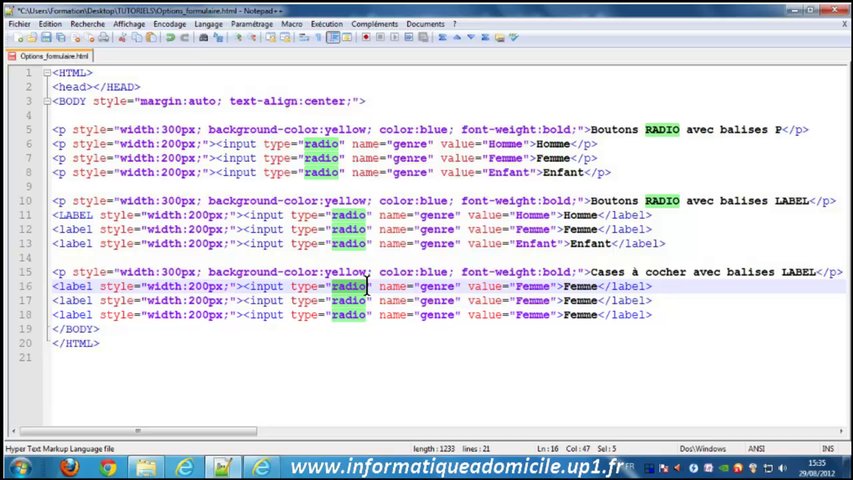Click the Save recorded macro icon
Viewport: 853px width, 480px height.
pos(423,38)
